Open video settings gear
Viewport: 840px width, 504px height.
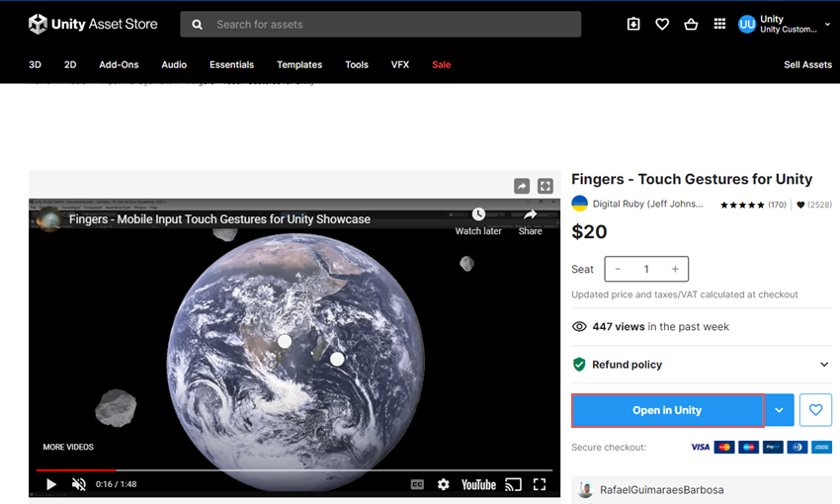tap(443, 484)
